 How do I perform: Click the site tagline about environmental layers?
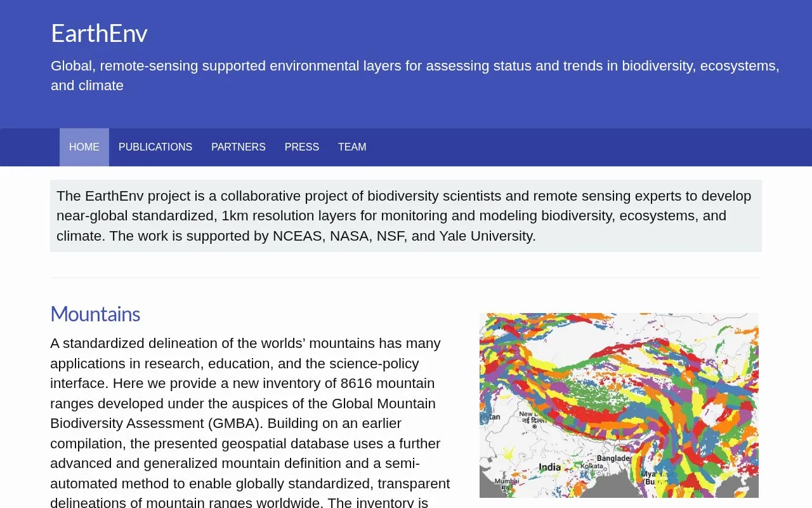(415, 76)
